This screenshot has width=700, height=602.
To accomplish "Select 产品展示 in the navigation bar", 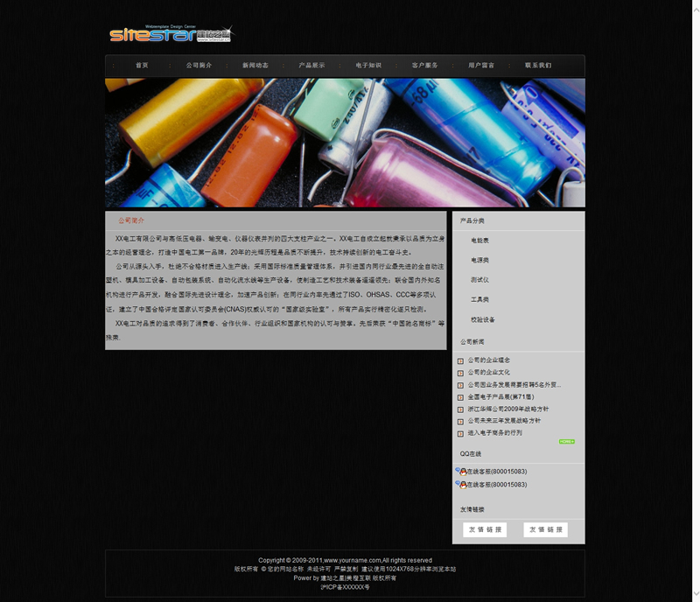I will (311, 66).
